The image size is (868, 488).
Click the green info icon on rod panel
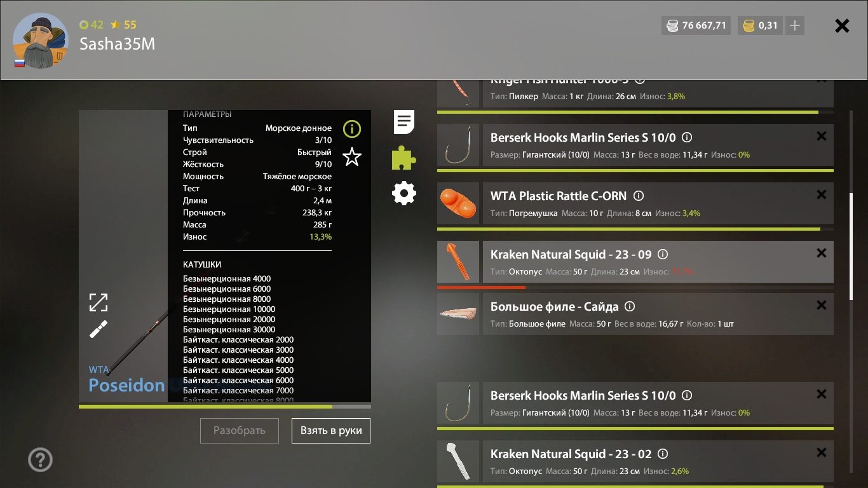[351, 130]
